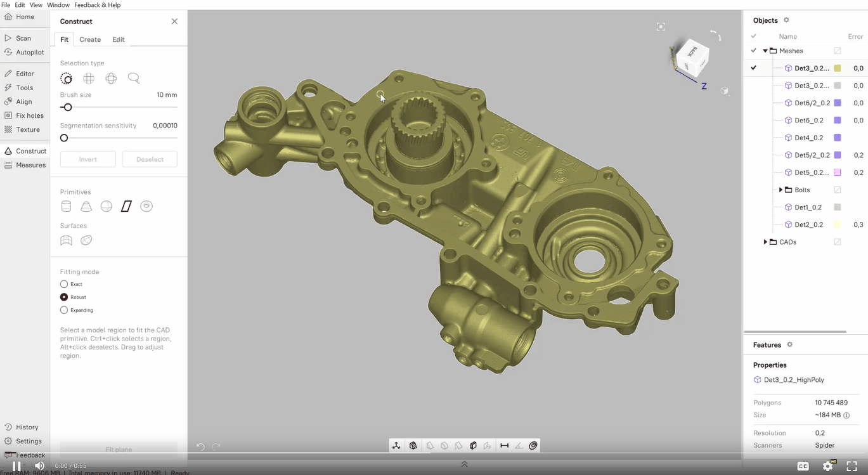Collapse the Meshes folder
Screen dimensions: 868x475
pyautogui.click(x=765, y=51)
